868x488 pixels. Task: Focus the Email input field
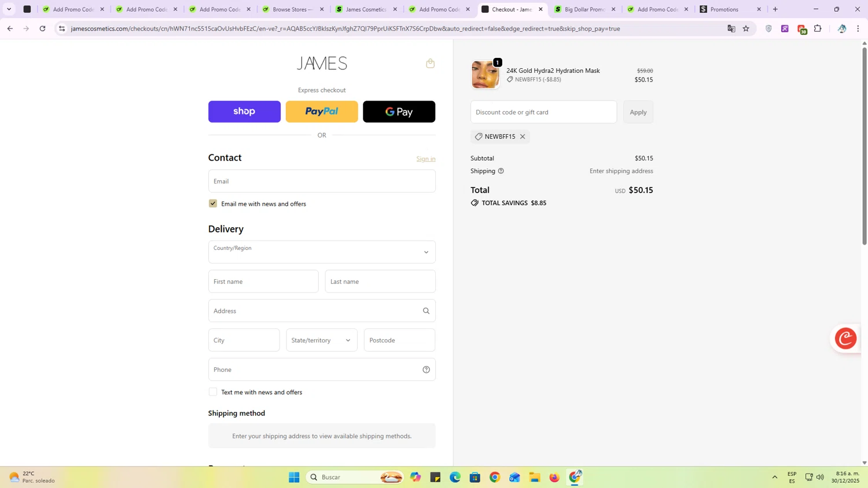coord(322,181)
